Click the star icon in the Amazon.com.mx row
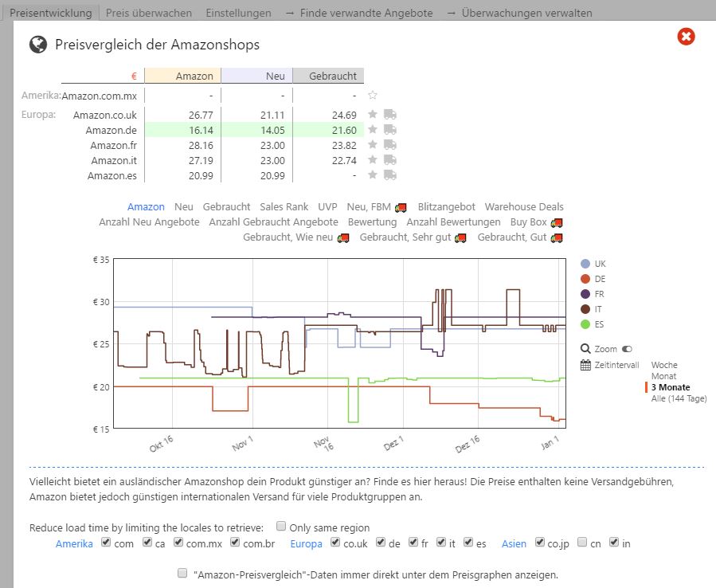 click(x=373, y=95)
